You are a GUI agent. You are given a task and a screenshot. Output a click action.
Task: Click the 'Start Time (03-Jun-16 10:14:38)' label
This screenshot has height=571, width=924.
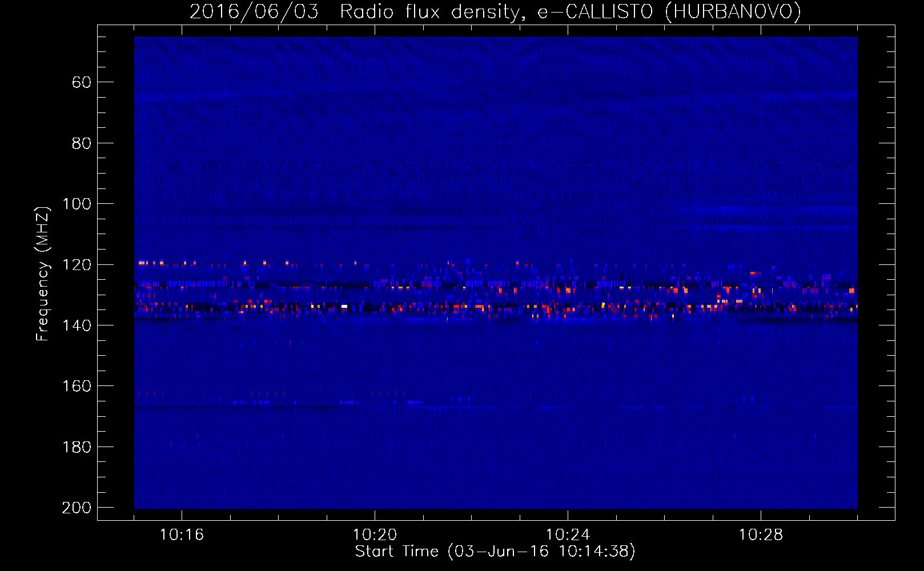tap(495, 552)
